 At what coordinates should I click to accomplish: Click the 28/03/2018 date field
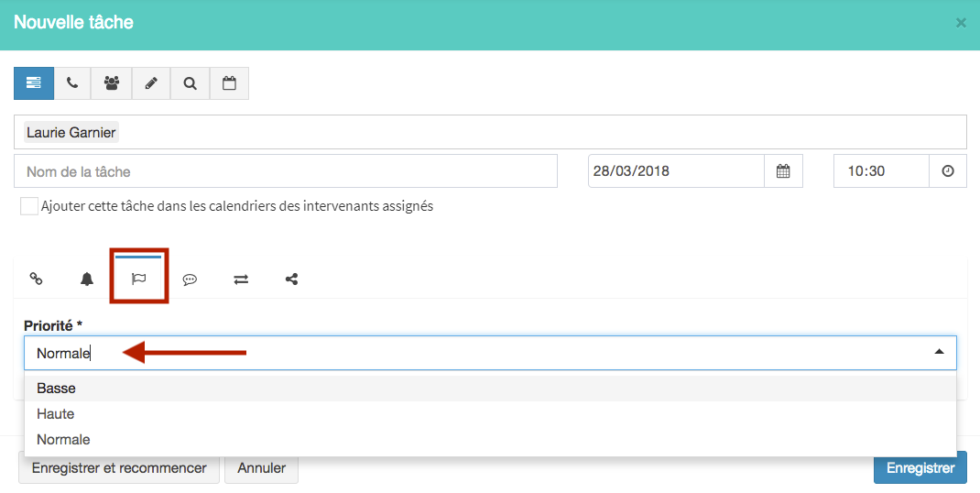[676, 170]
